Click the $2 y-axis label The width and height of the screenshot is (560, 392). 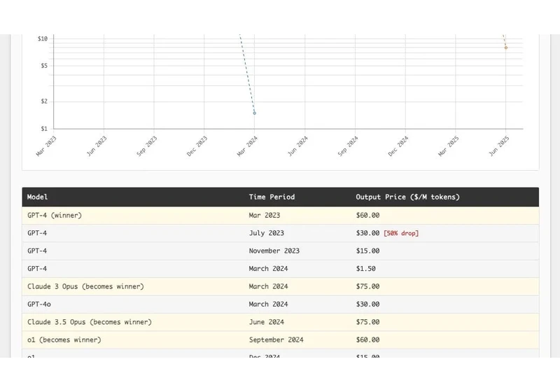click(44, 101)
